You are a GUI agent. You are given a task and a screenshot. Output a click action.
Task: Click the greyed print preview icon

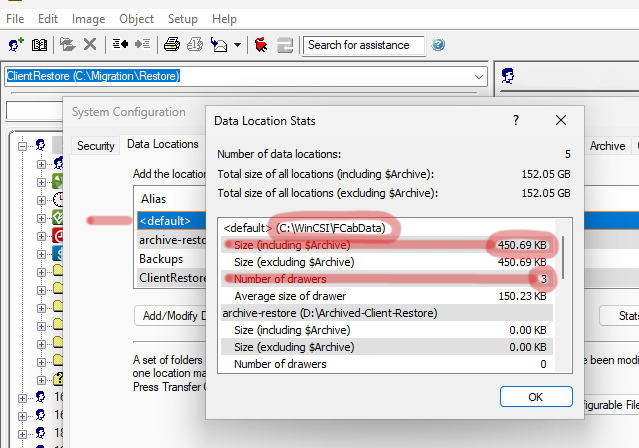[195, 44]
